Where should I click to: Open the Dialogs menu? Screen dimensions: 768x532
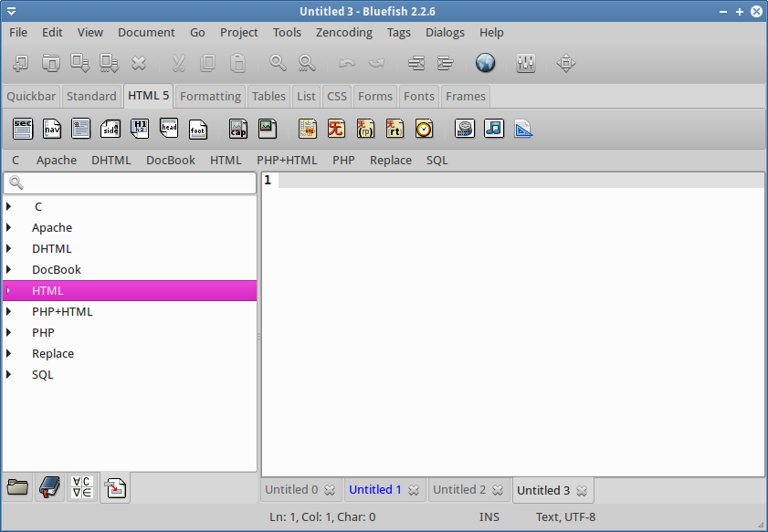pos(445,32)
